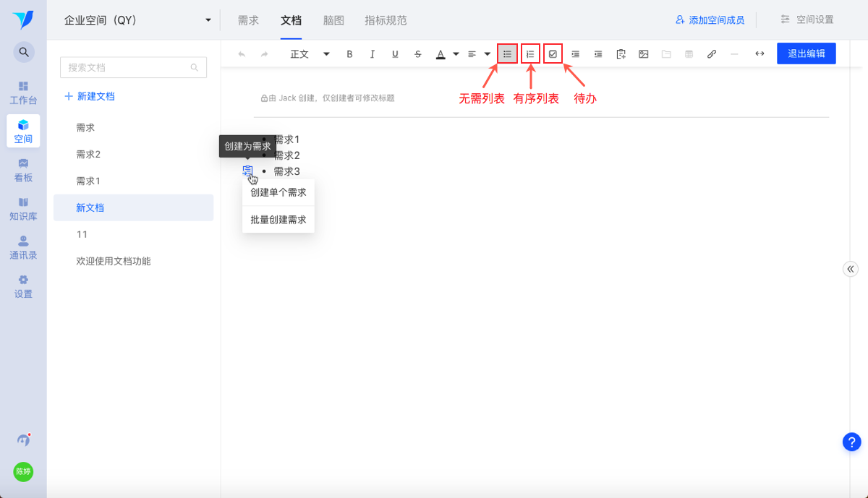Open the 正文 paragraph style dropdown
The image size is (868, 498).
(310, 54)
